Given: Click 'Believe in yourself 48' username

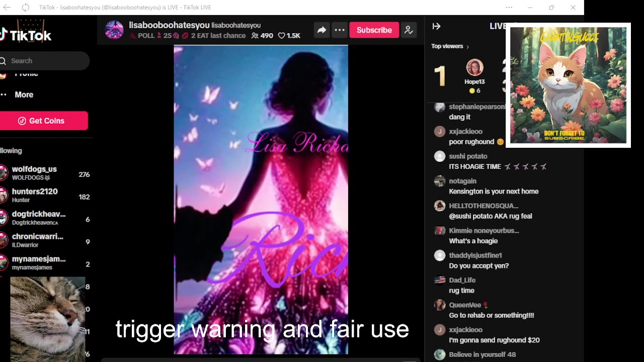Looking at the screenshot, I should tap(482, 354).
